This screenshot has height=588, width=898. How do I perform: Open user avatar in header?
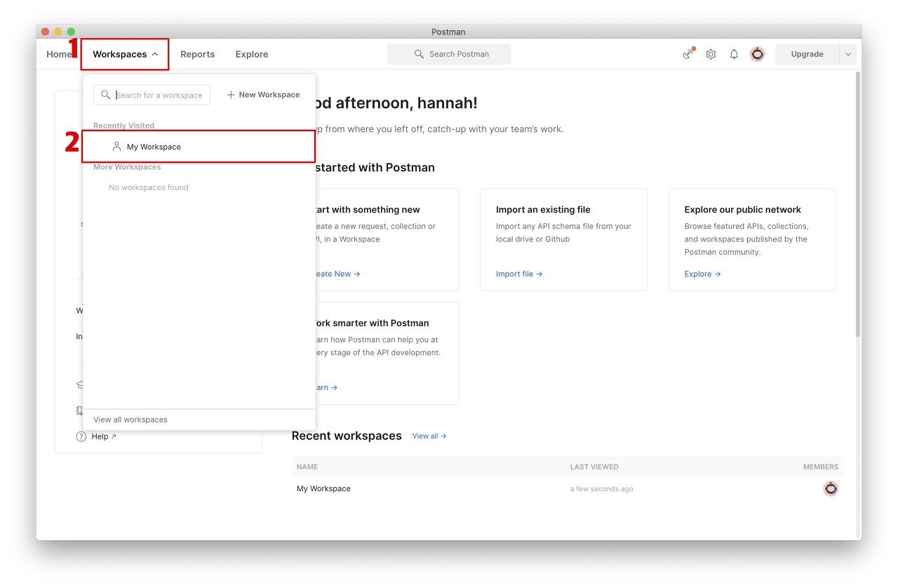click(x=757, y=54)
